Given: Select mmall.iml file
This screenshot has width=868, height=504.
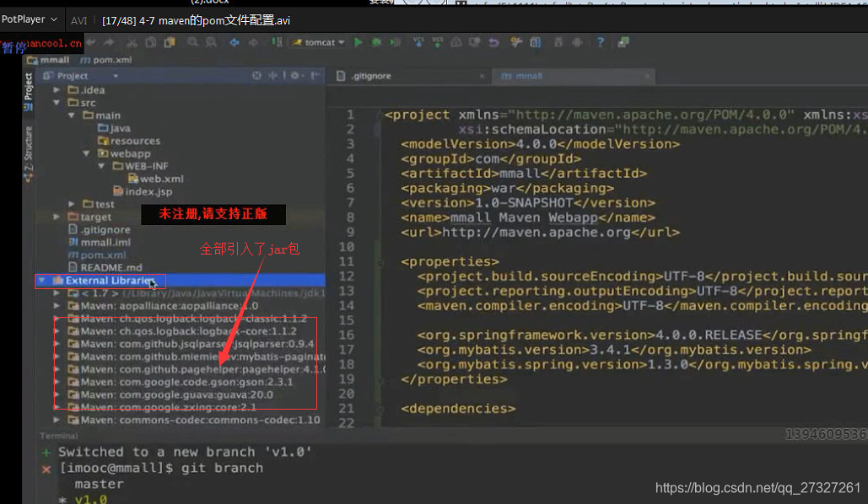Looking at the screenshot, I should pyautogui.click(x=99, y=243).
